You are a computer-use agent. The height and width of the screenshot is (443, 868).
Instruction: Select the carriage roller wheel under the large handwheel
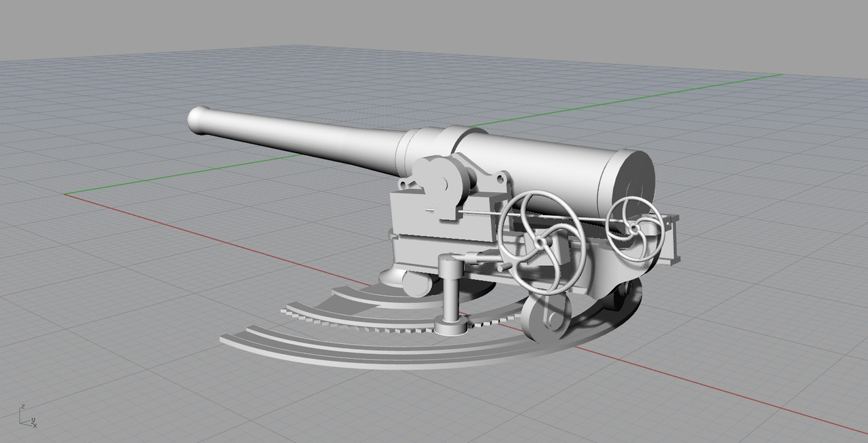[545, 319]
